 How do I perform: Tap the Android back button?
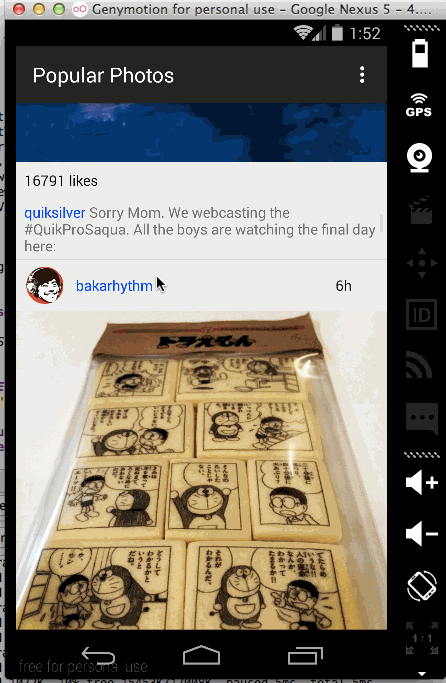tap(98, 655)
